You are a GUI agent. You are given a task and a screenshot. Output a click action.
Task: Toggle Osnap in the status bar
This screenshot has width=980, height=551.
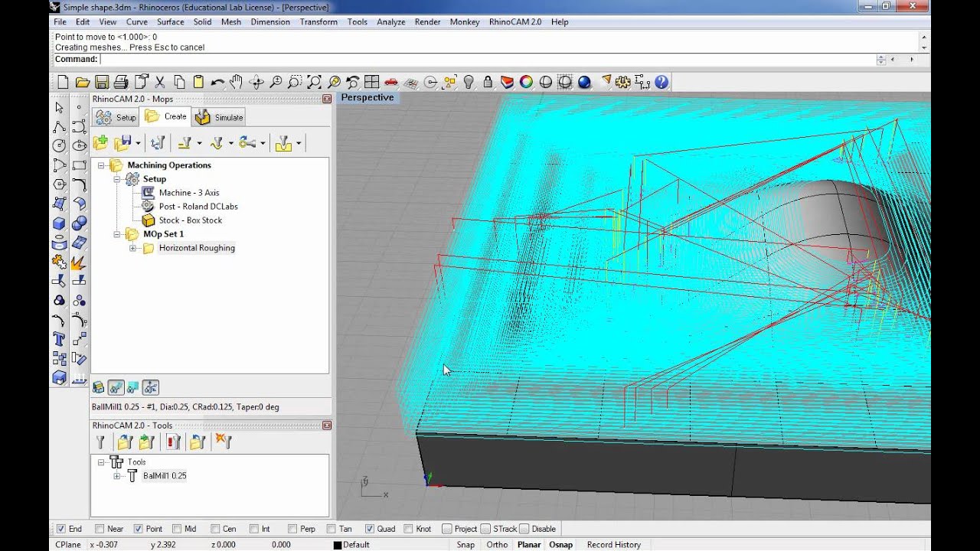(x=560, y=545)
